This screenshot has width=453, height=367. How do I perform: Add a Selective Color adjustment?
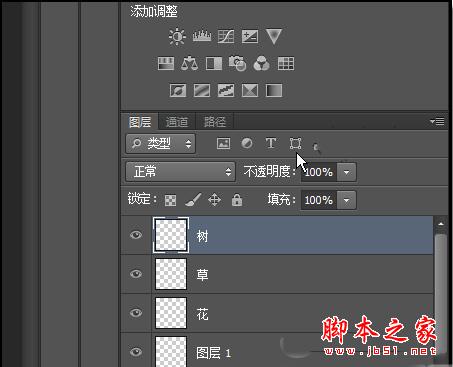[x=250, y=90]
